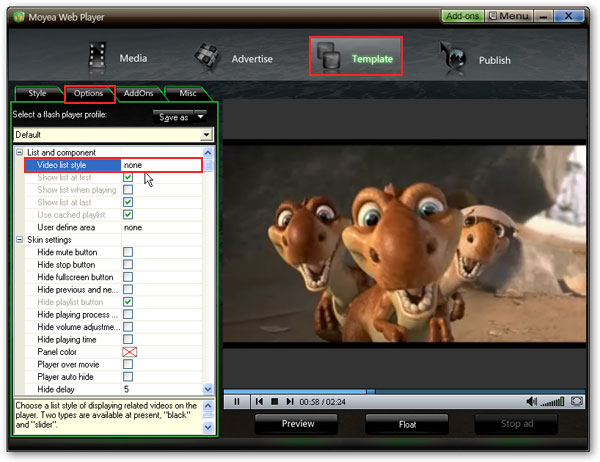This screenshot has width=600, height=462.
Task: Enable Player over movie checkbox
Action: point(128,364)
